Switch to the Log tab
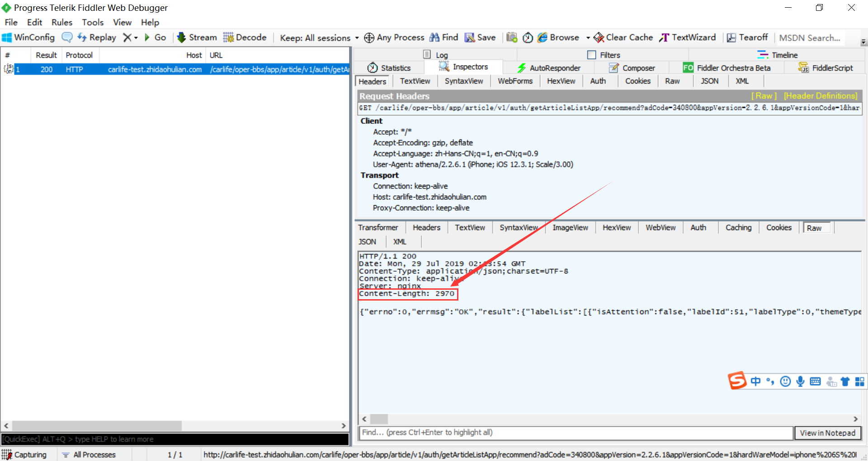The height and width of the screenshot is (461, 868). tap(435, 55)
